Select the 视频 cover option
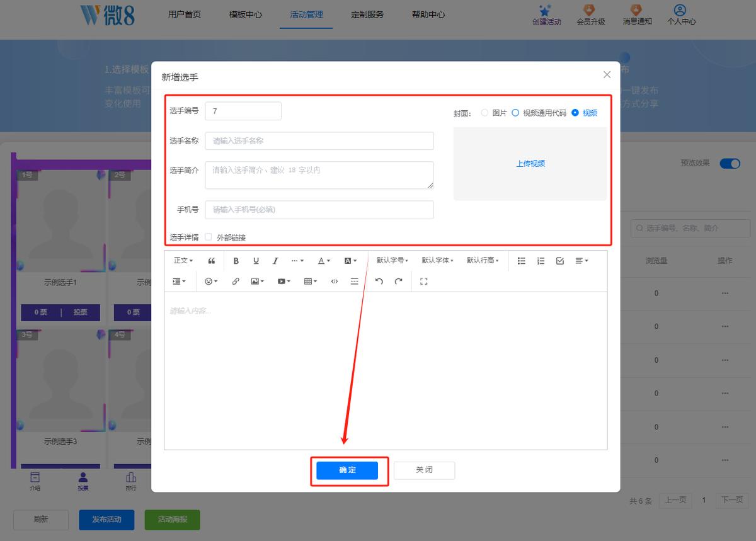 coord(584,113)
